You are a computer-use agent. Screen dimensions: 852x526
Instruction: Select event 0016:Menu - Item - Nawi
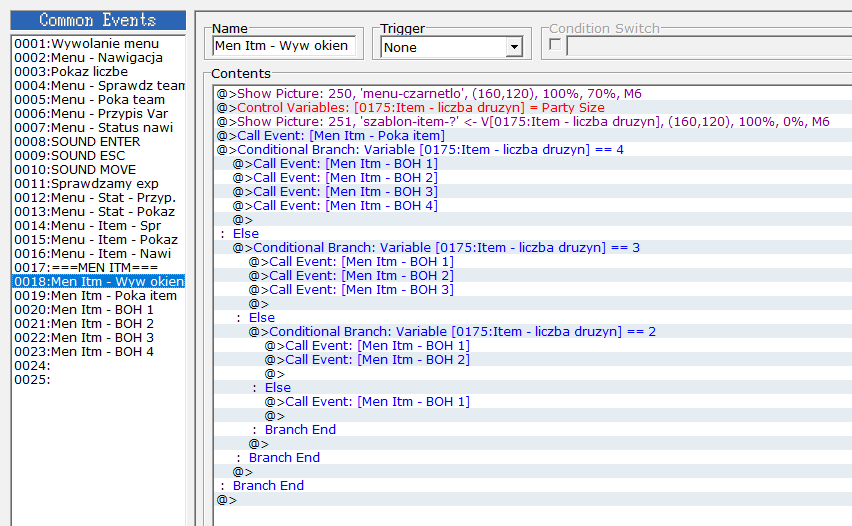98,254
